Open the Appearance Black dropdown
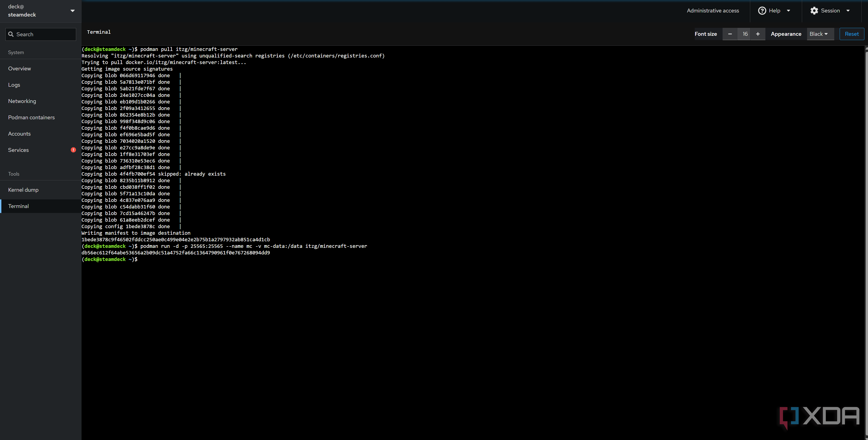The width and height of the screenshot is (868, 440). (820, 34)
